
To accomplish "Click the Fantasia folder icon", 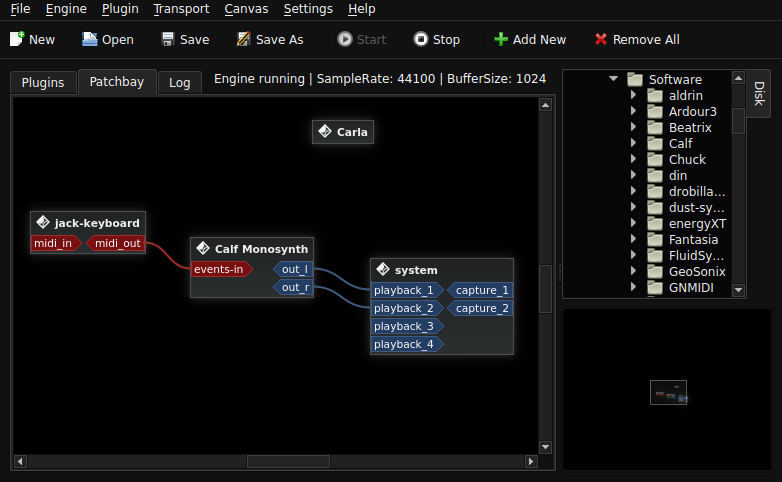I will pyautogui.click(x=655, y=240).
